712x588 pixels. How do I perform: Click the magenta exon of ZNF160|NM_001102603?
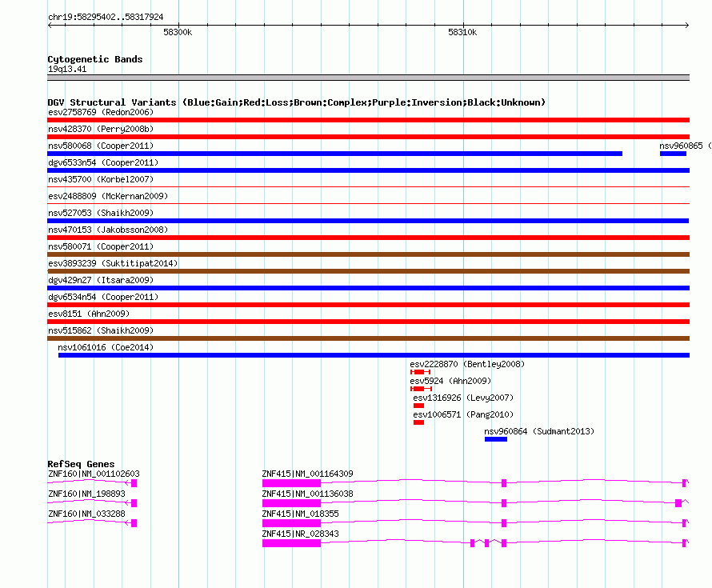134,483
